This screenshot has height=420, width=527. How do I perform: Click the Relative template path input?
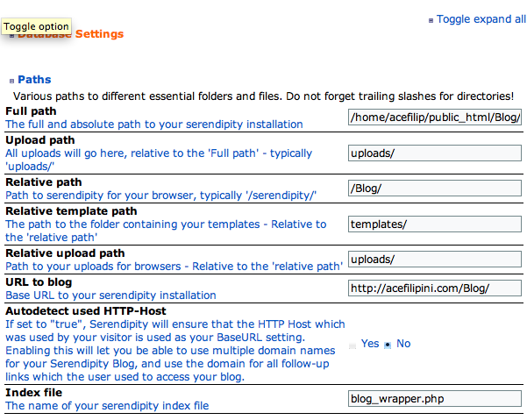435,224
